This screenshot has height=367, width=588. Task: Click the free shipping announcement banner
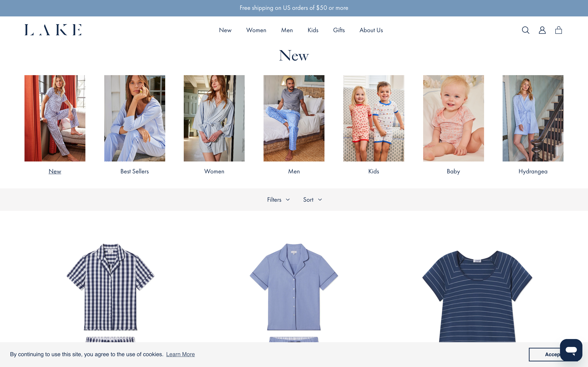pos(294,8)
